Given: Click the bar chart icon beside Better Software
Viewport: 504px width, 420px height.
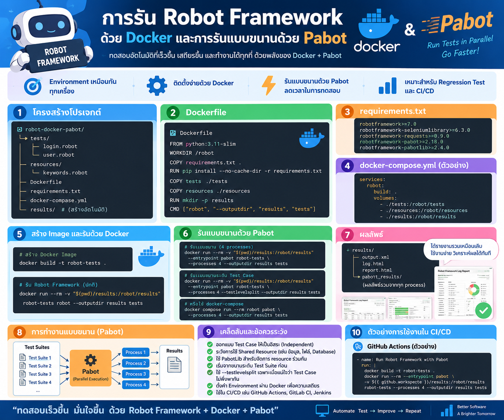Looking at the screenshot, I should [x=446, y=411].
